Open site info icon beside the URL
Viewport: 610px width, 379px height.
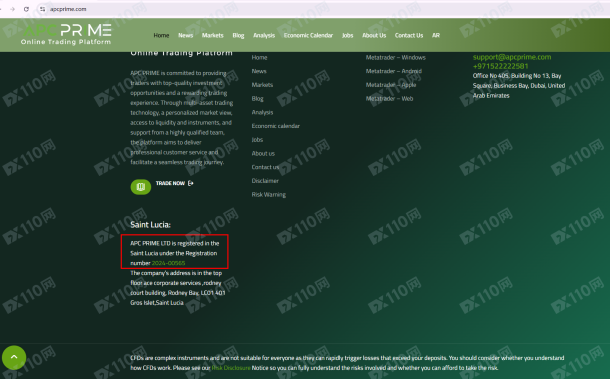pyautogui.click(x=42, y=9)
